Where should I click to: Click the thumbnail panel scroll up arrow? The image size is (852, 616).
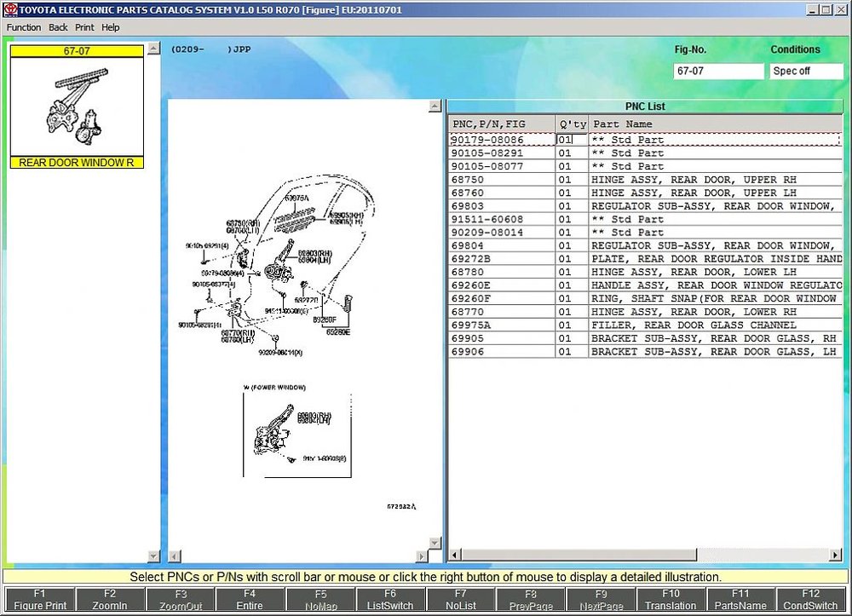(153, 49)
